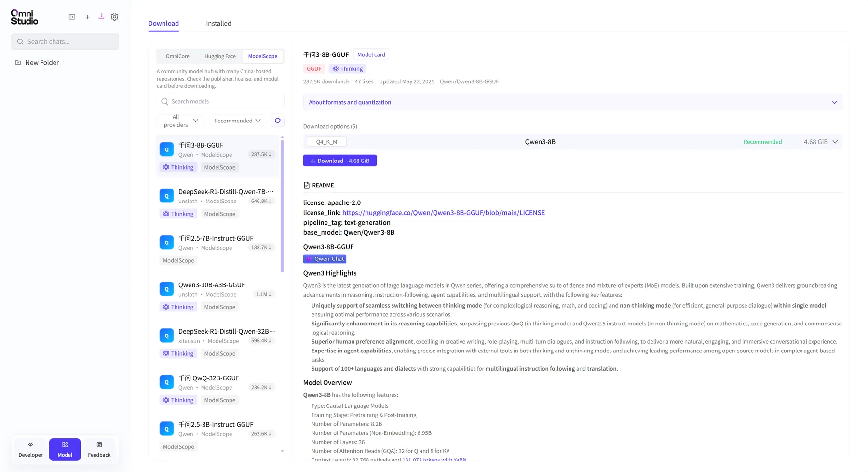Select Qwen3-30B-A3B-GGUF in model list
868x472 pixels.
[217, 296]
